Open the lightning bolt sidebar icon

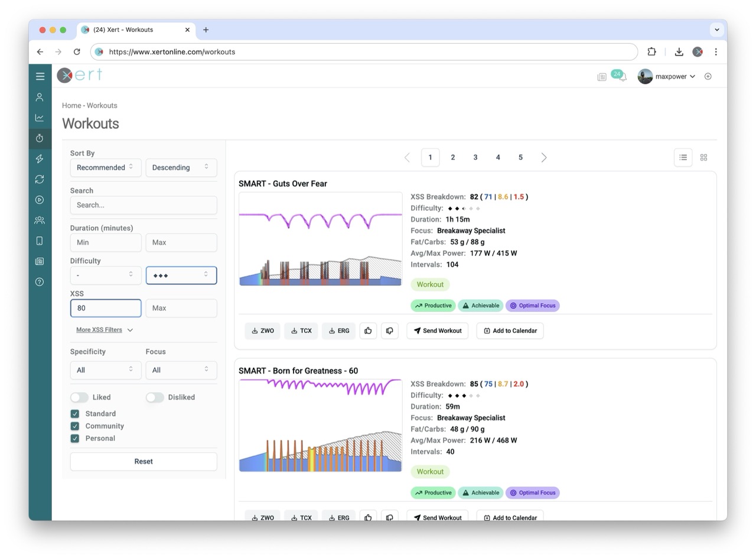pos(40,158)
